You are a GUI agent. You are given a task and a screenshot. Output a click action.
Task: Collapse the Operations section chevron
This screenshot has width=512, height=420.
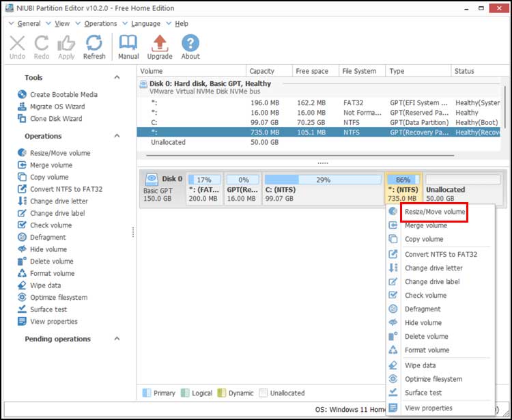coord(117,136)
